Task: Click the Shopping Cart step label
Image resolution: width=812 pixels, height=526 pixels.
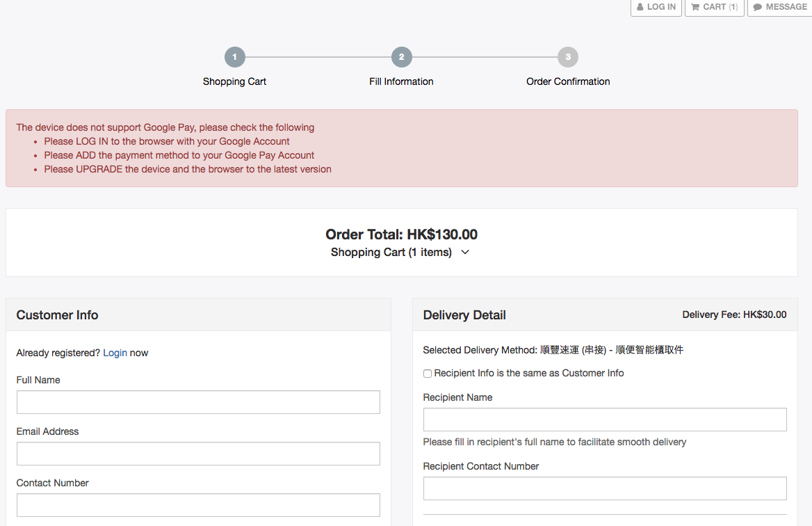Action: click(x=234, y=81)
